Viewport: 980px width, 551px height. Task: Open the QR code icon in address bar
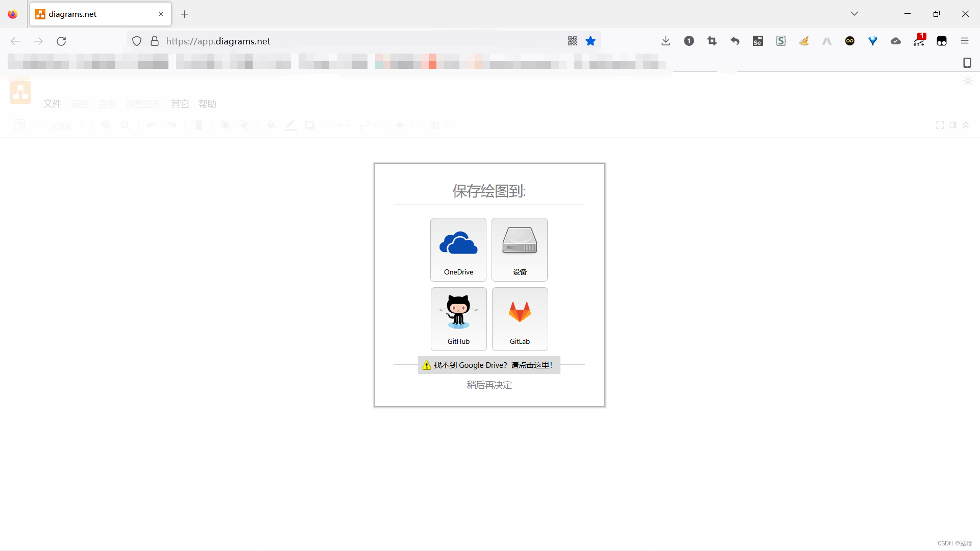pyautogui.click(x=573, y=41)
